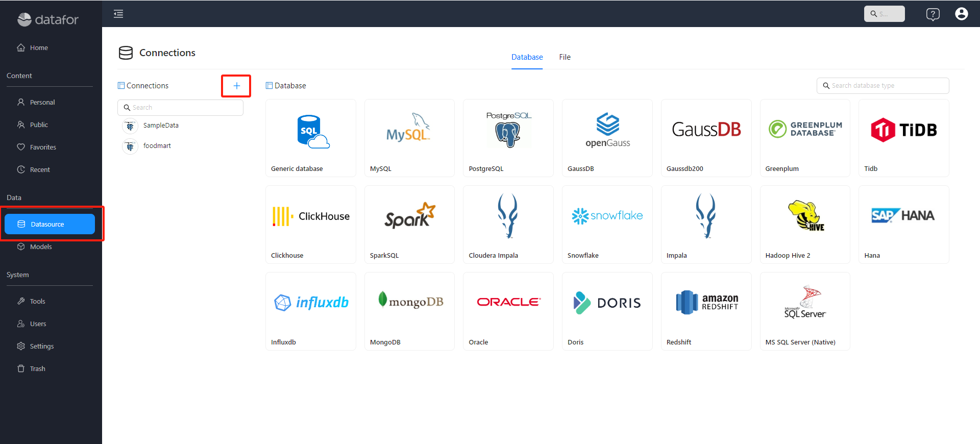Select the ClickHouse database tile
This screenshot has height=444, width=980.
310,225
